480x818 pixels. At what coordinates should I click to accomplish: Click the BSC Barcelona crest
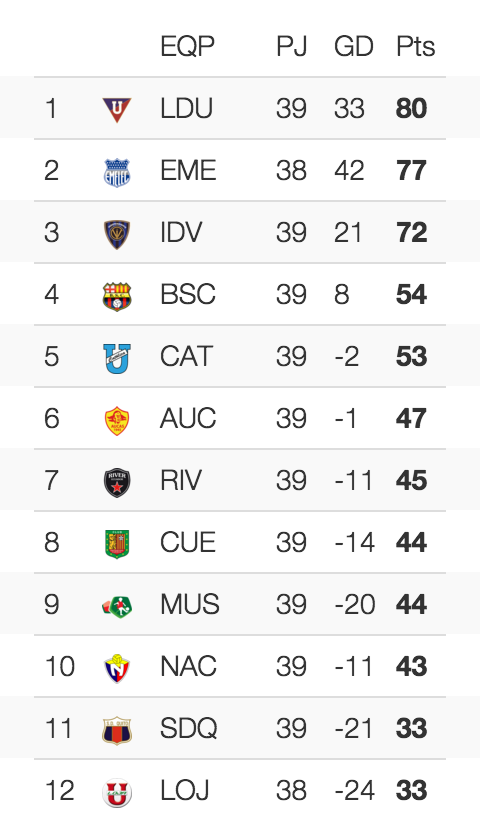117,296
